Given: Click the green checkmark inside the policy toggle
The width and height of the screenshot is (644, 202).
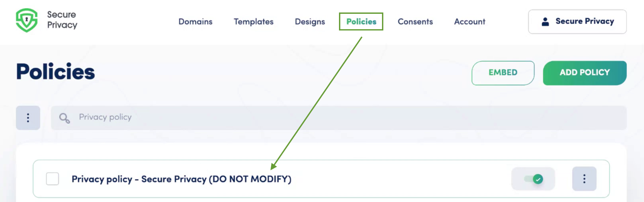Looking at the screenshot, I should tap(538, 179).
